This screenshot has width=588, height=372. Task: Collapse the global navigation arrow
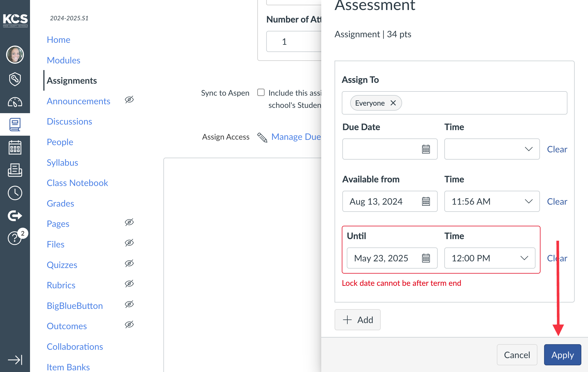15,360
